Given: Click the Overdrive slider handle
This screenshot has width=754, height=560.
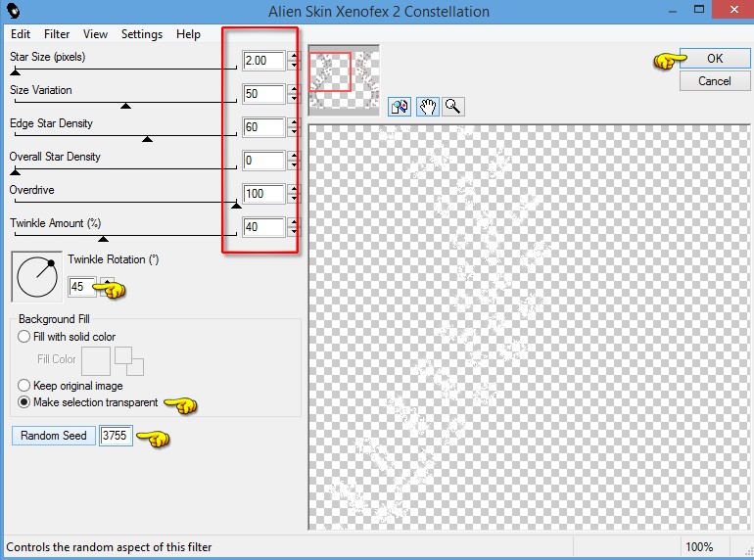Looking at the screenshot, I should [236, 206].
